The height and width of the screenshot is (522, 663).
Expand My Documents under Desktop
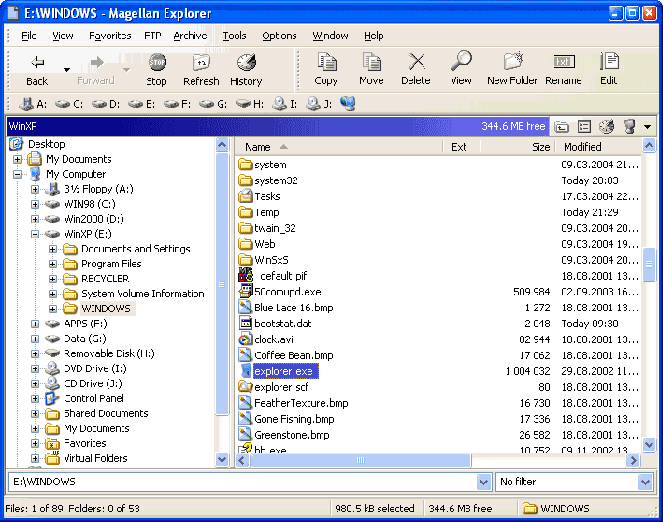17,160
